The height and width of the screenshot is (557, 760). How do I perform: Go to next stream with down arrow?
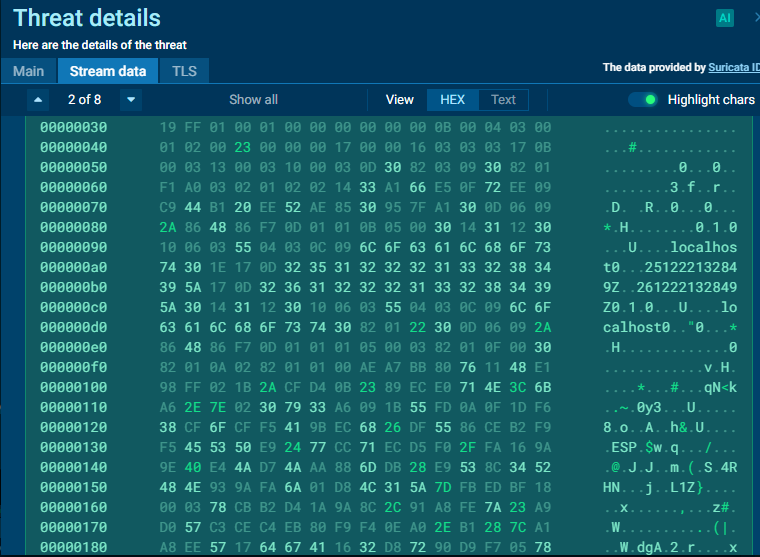click(131, 99)
